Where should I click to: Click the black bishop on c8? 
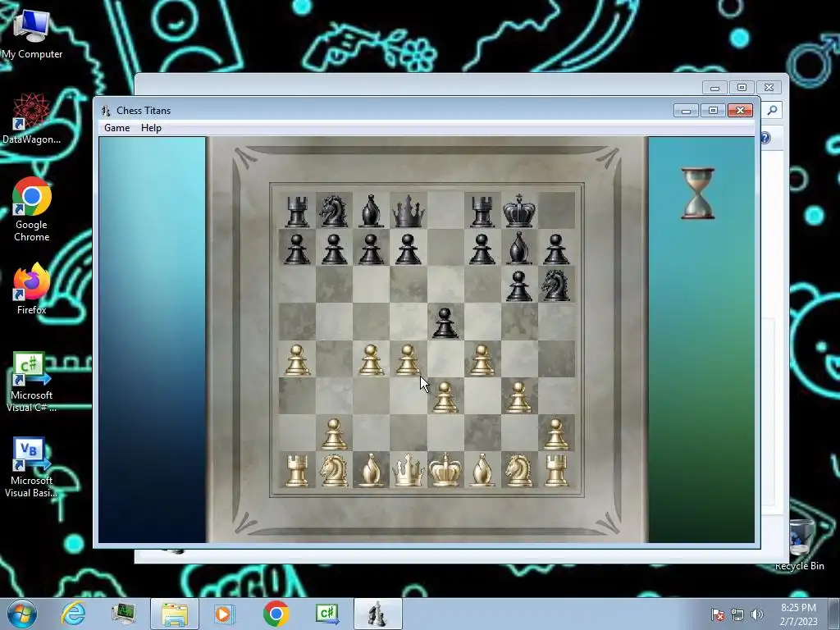tap(371, 211)
